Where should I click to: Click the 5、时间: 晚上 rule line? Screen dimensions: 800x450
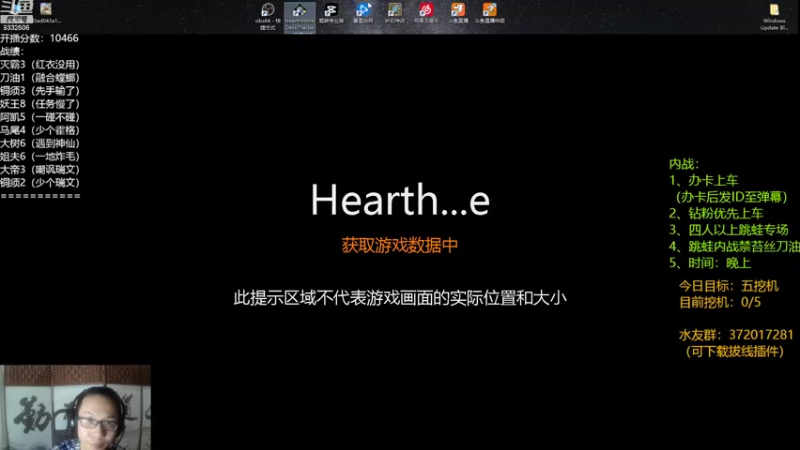pos(710,263)
